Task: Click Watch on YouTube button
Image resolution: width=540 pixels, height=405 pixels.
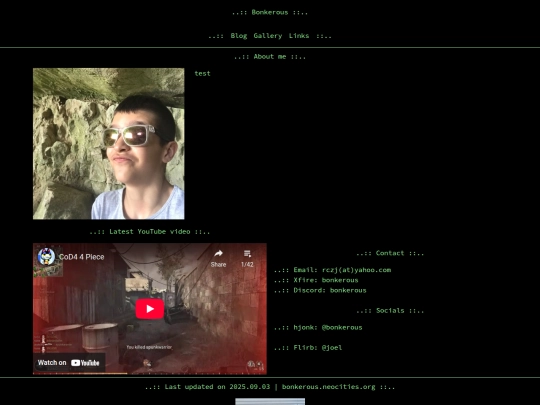Action: (x=69, y=363)
